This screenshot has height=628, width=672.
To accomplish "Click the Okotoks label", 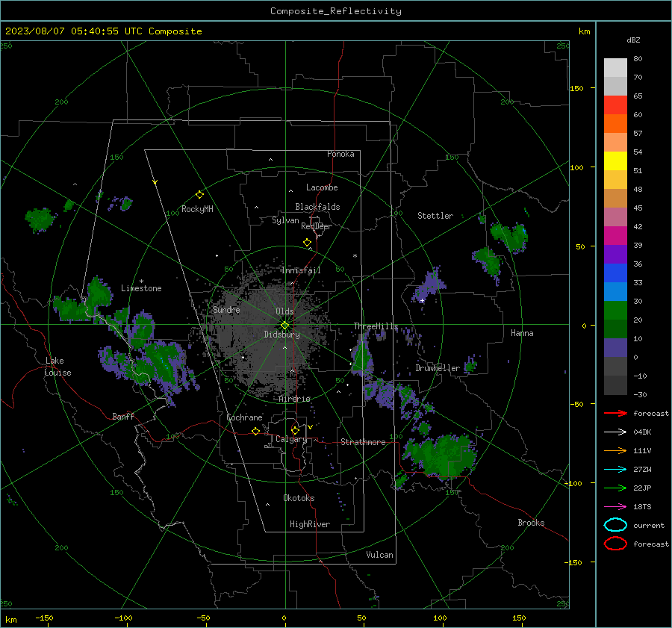I will coord(299,498).
